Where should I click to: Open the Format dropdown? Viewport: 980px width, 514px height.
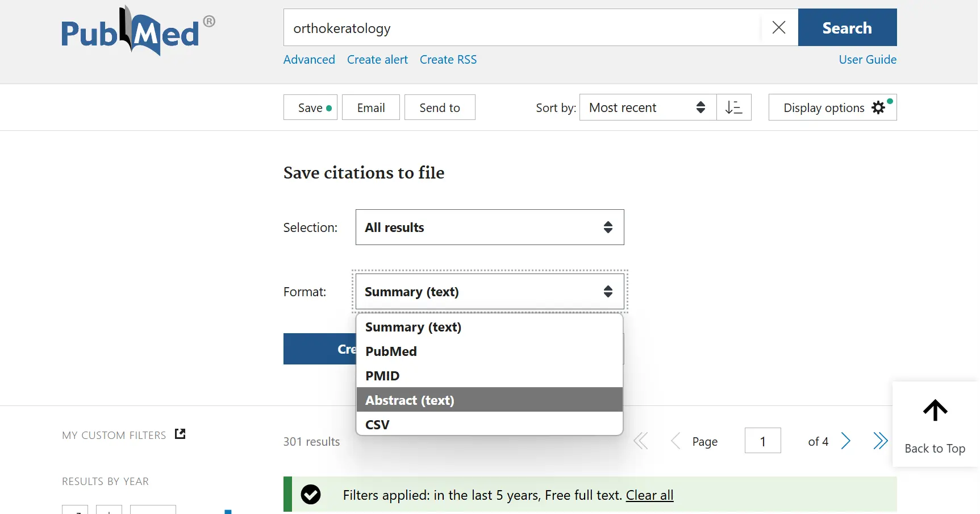tap(489, 292)
